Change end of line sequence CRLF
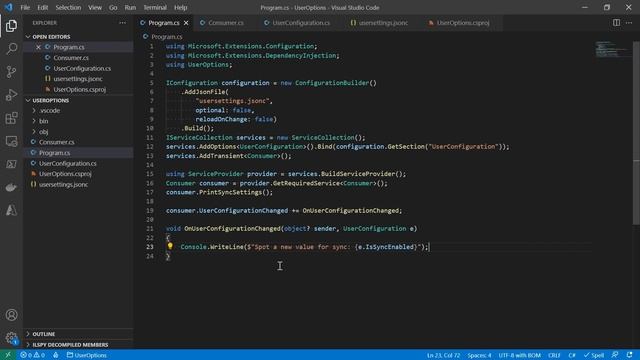 pos(554,355)
